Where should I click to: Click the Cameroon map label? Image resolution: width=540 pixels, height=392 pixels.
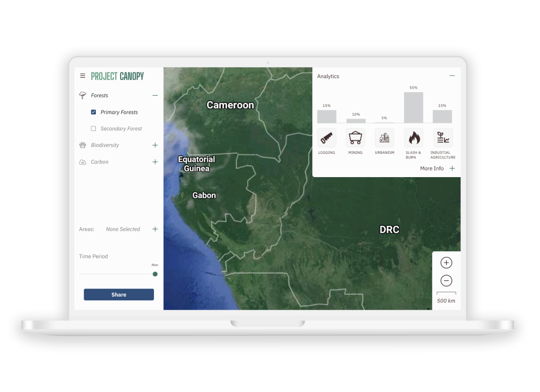point(230,105)
